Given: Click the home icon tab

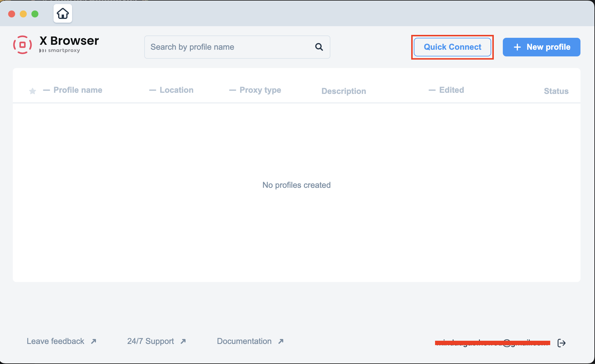Looking at the screenshot, I should [63, 14].
